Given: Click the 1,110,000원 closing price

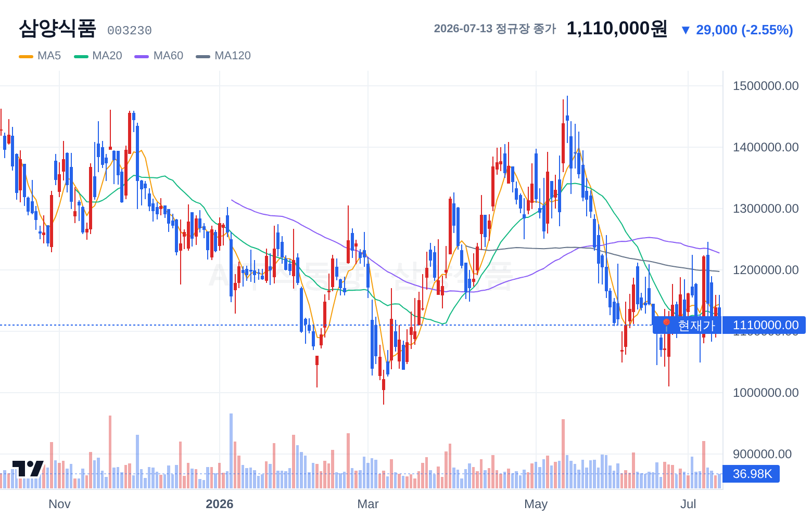Looking at the screenshot, I should click(x=617, y=29).
